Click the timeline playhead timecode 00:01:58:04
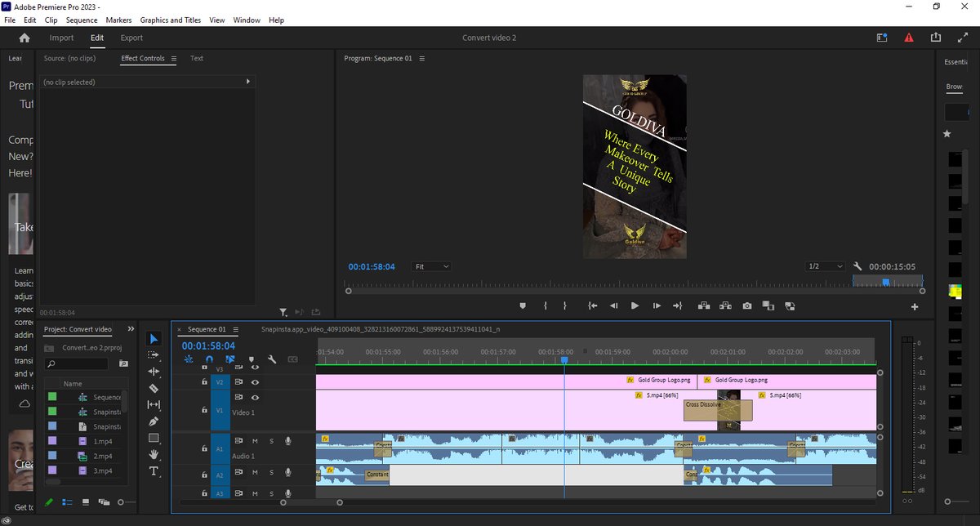The height and width of the screenshot is (526, 980). 208,345
